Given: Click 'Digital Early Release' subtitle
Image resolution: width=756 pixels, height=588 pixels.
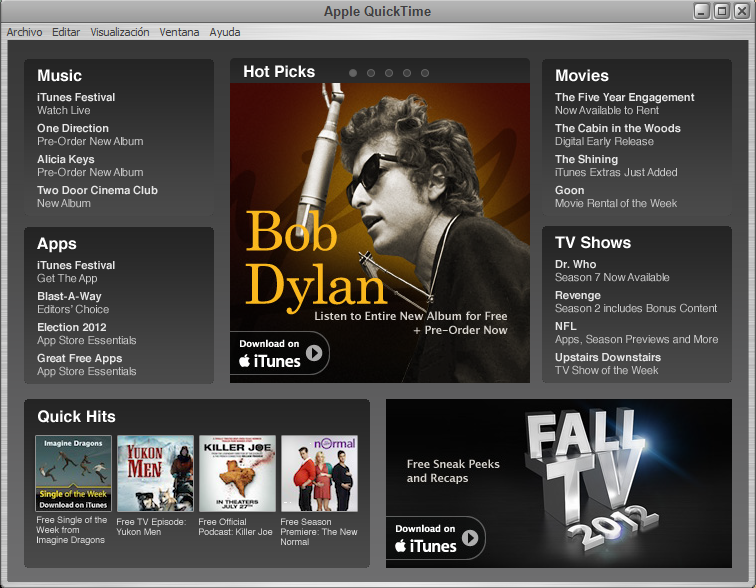Looking at the screenshot, I should (x=604, y=141).
